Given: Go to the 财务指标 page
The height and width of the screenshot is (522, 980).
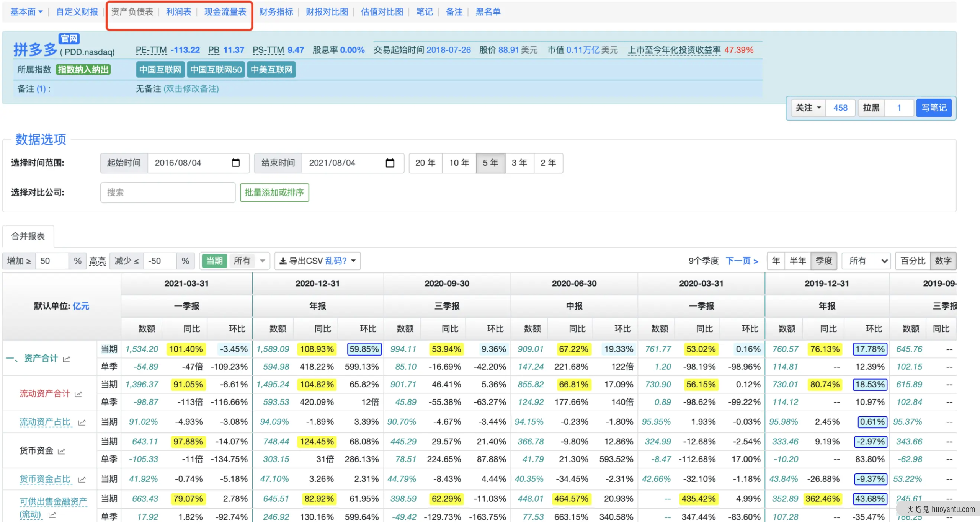Looking at the screenshot, I should pos(276,12).
